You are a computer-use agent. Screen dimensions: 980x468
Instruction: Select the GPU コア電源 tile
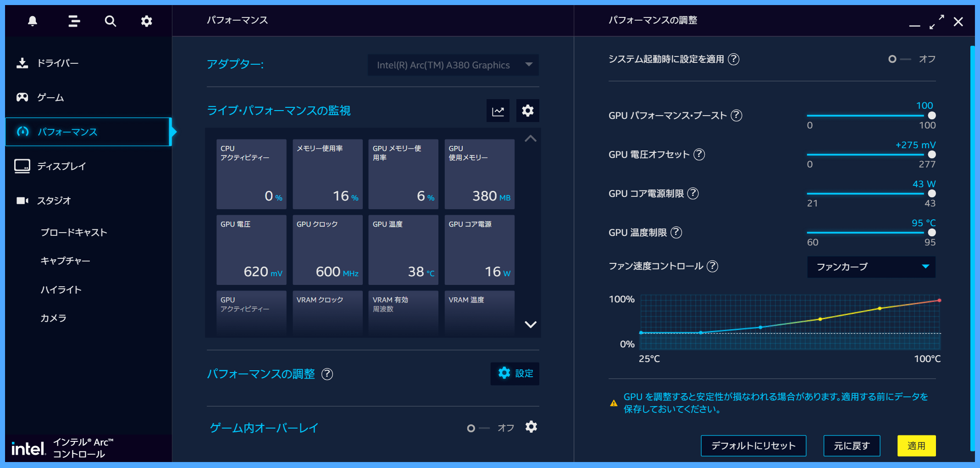[x=480, y=250]
